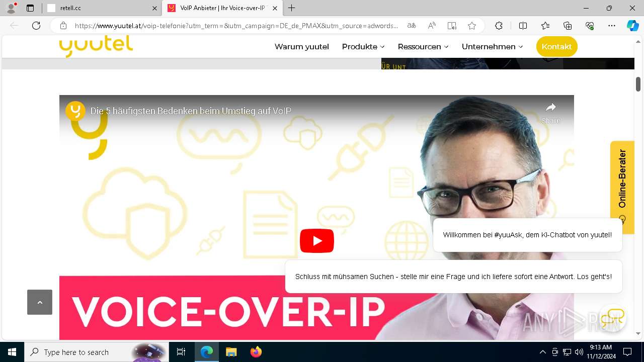Reload the page with the refresh icon
Image resolution: width=644 pixels, height=362 pixels.
click(x=36, y=26)
